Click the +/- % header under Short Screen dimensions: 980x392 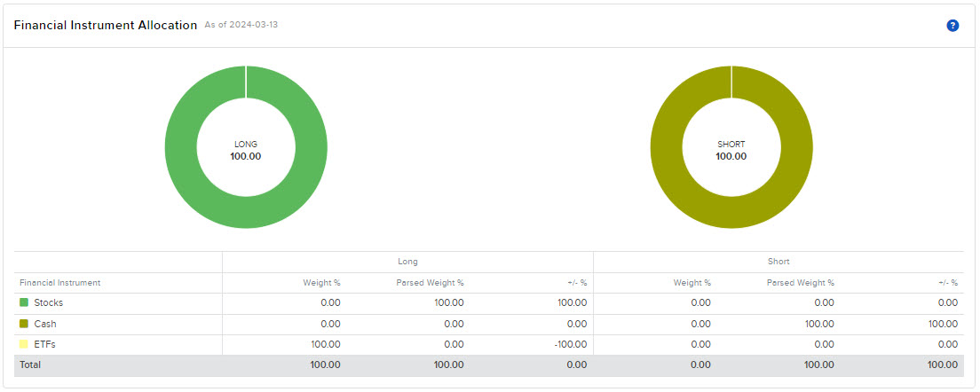pos(948,283)
